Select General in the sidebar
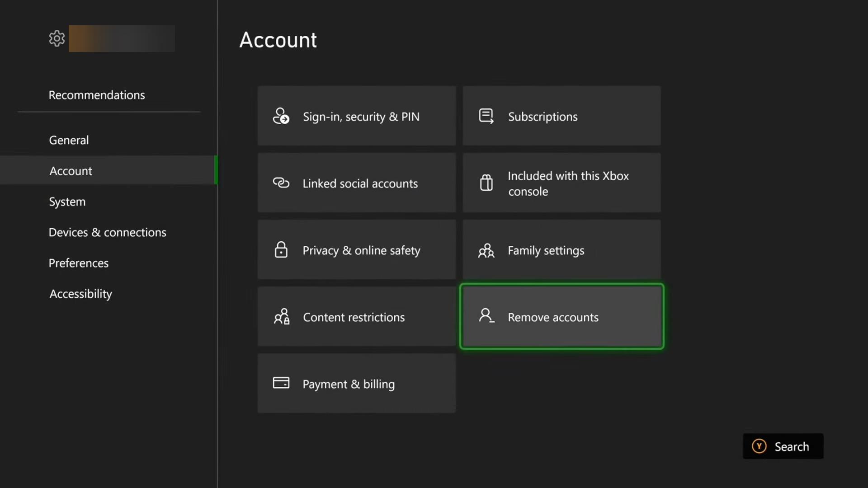The image size is (868, 488). pyautogui.click(x=69, y=140)
